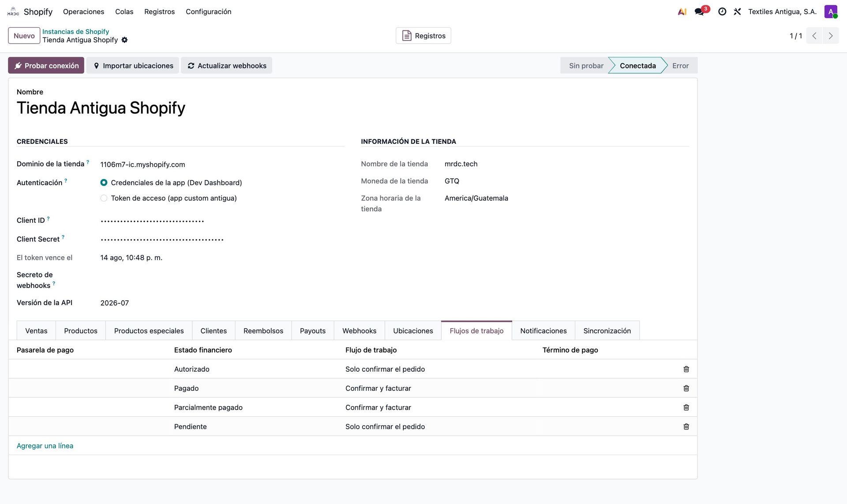Delete the Pagado workflow row
The image size is (847, 504).
point(686,388)
